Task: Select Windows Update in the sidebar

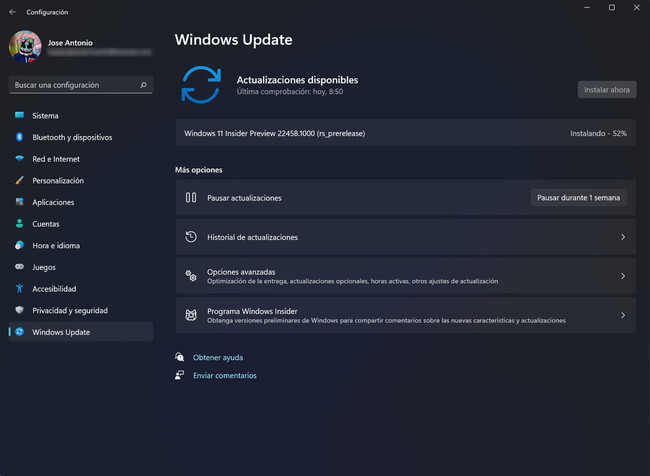Action: [x=81, y=332]
